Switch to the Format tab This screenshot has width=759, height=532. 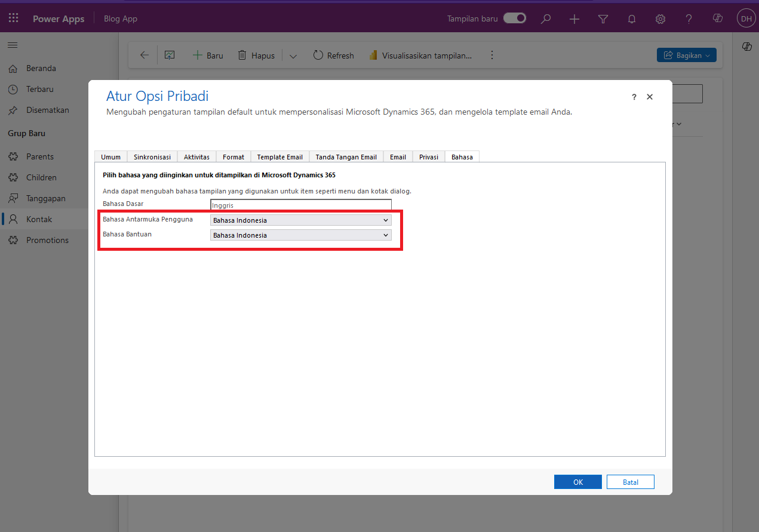click(233, 157)
